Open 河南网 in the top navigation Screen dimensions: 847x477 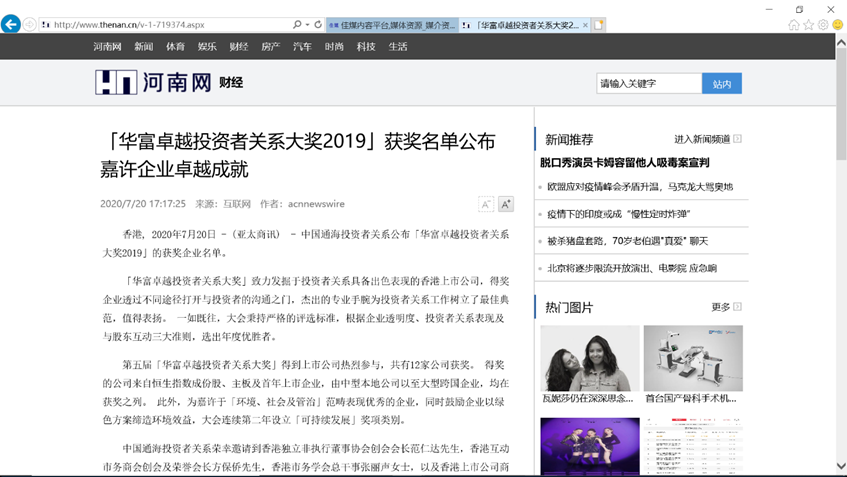[x=107, y=46]
